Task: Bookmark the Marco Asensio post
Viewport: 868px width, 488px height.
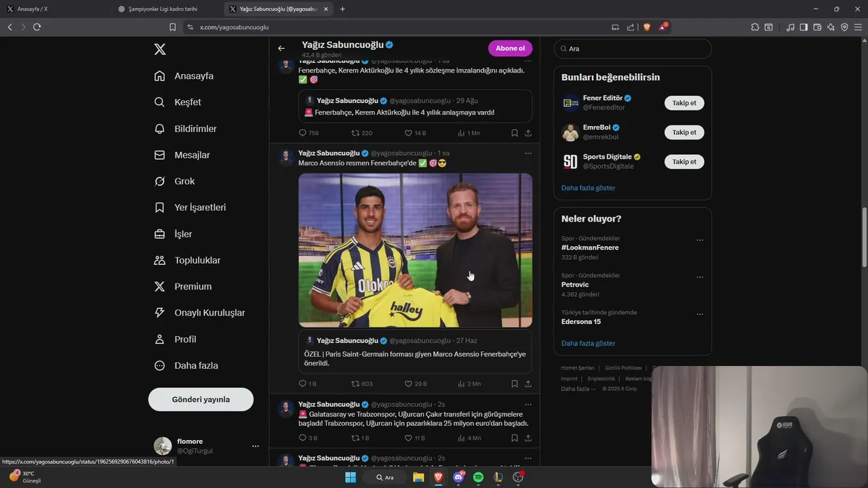Action: 515,384
